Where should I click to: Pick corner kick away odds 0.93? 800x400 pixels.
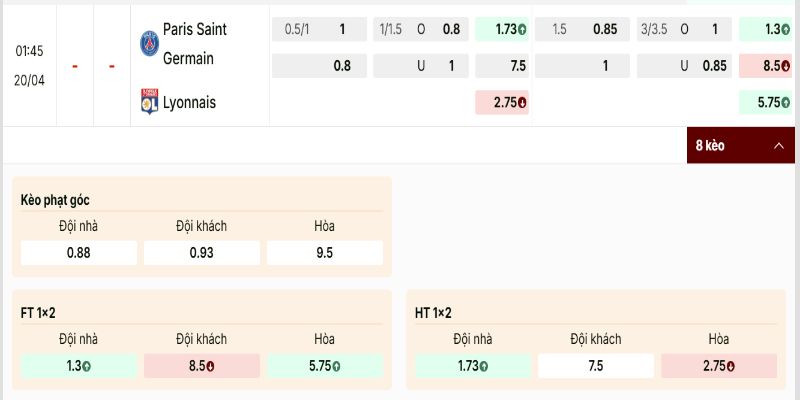(x=201, y=253)
